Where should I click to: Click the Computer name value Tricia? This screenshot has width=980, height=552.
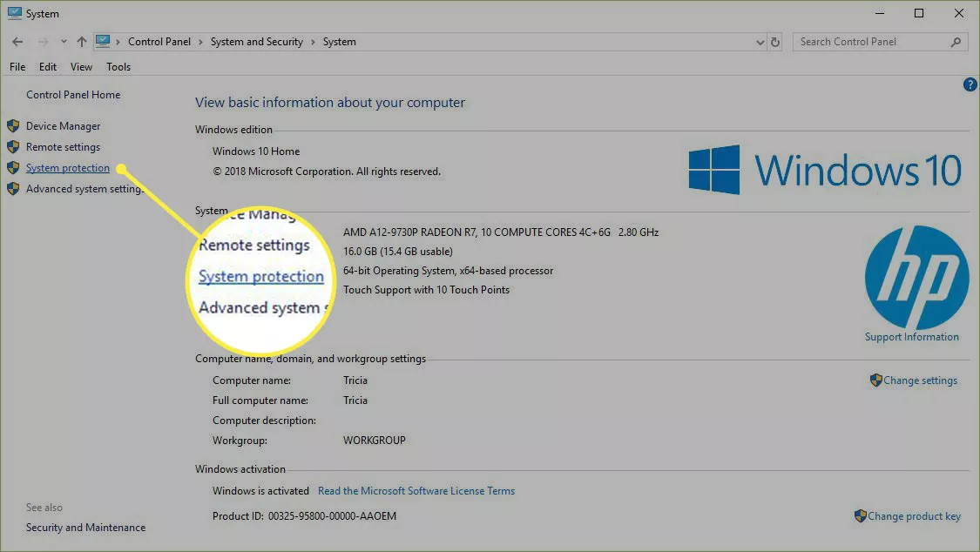point(355,380)
